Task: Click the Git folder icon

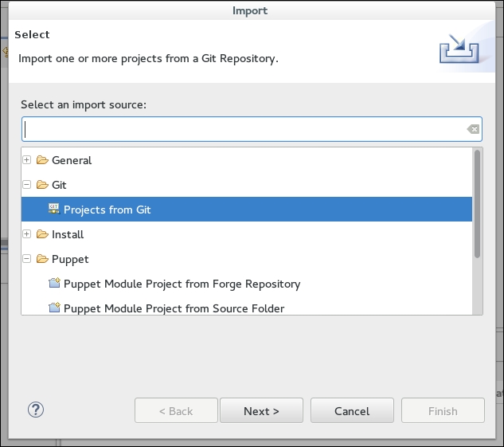Action: [43, 185]
